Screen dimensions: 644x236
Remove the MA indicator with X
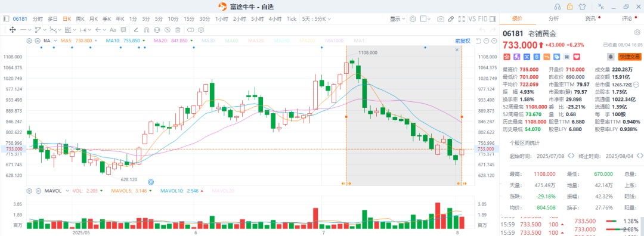click(x=38, y=41)
